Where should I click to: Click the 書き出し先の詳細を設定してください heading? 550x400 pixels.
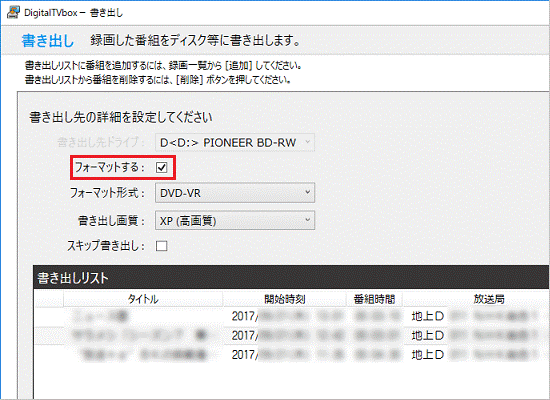click(121, 117)
